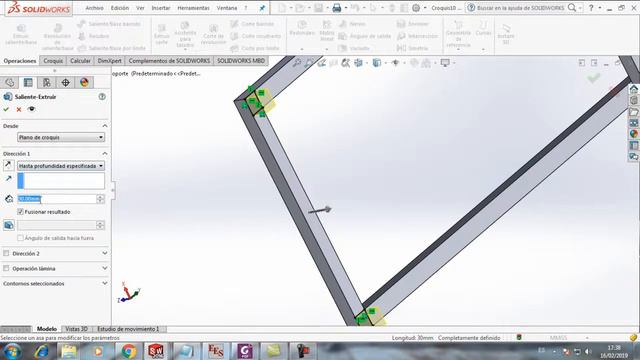Switch to the Vistas 3D bottom tab
The image size is (640, 360).
(x=77, y=329)
